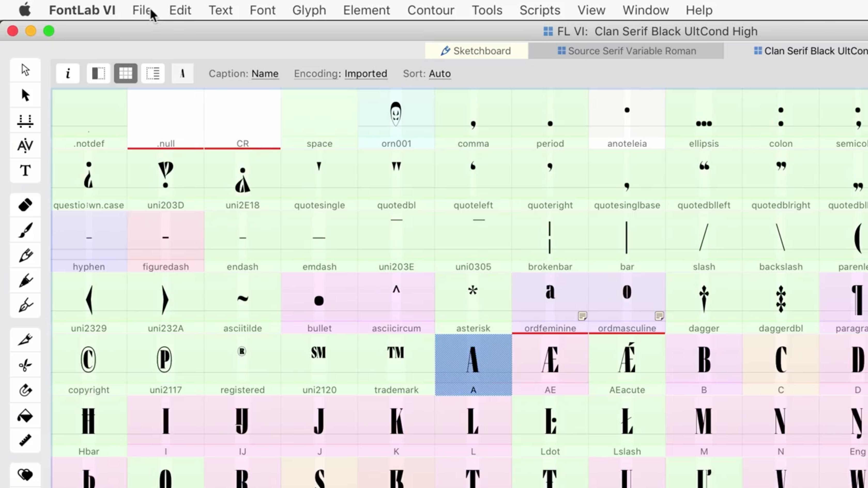Change Encoding from Imported dropdown
The image size is (868, 488).
(366, 73)
